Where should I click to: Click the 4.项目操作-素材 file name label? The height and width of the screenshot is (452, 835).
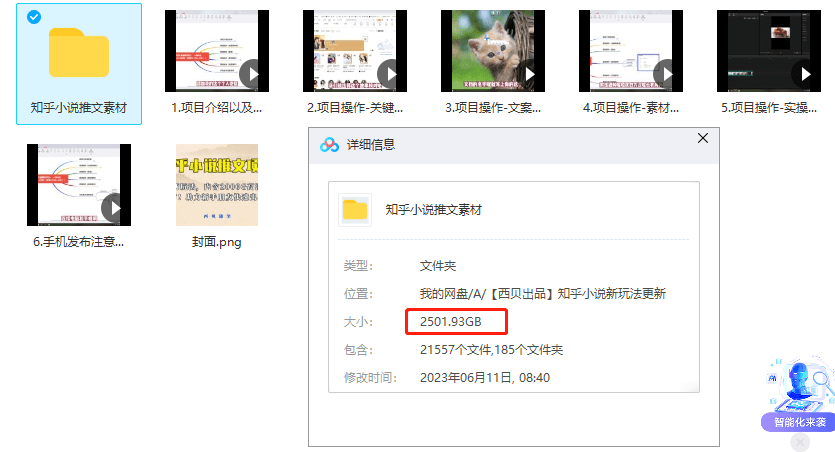(x=631, y=107)
